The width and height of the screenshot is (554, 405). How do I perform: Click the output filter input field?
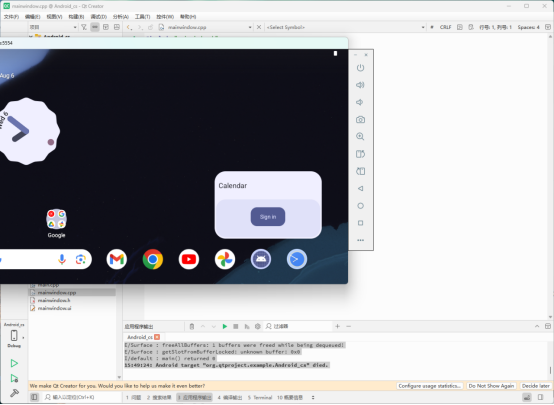point(300,327)
